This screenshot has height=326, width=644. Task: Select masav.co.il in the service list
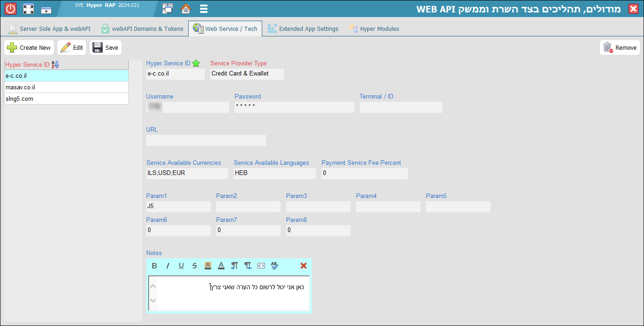tap(66, 87)
